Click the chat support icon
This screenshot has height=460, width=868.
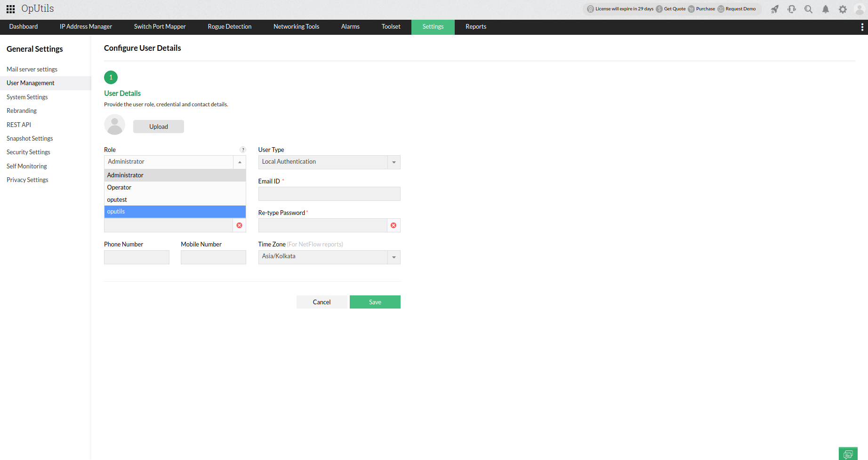848,454
